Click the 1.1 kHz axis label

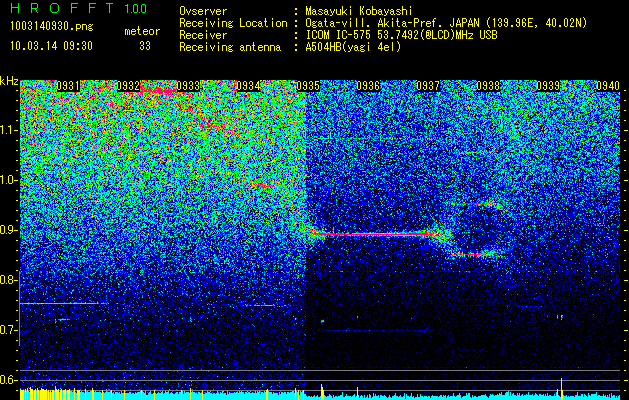(x=9, y=130)
